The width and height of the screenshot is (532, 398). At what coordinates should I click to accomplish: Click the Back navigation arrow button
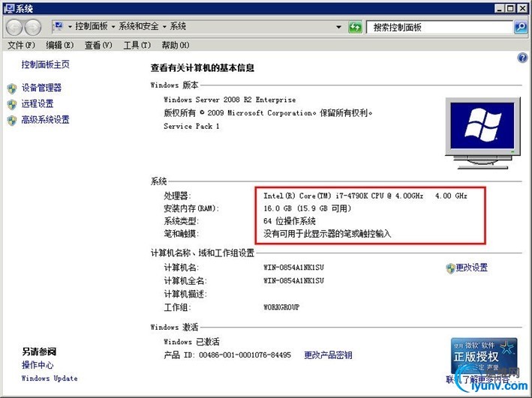(x=14, y=28)
